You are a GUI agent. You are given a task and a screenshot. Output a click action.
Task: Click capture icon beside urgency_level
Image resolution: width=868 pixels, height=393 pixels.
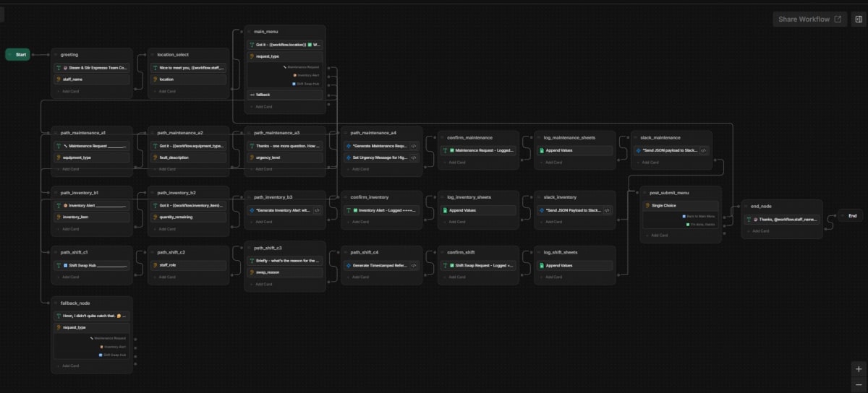(x=252, y=157)
